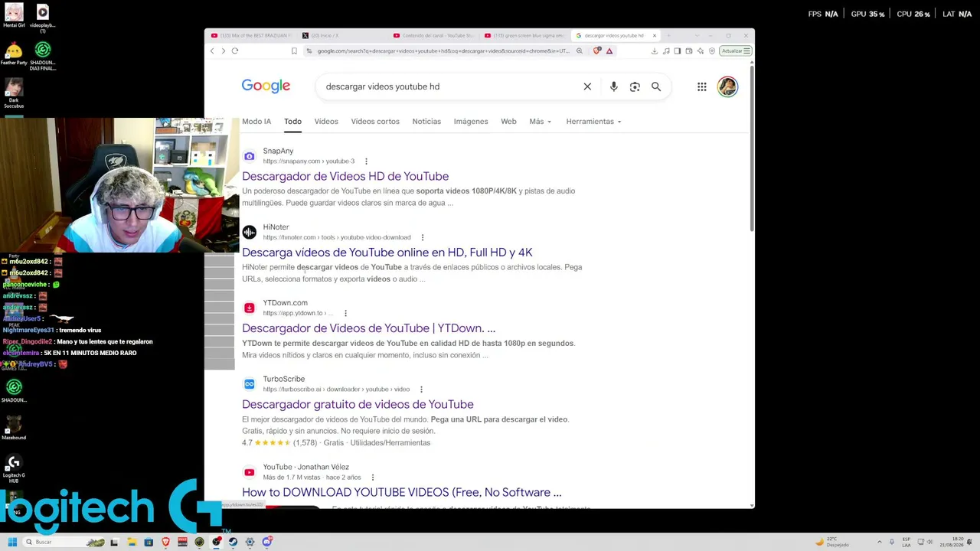
Task: Open the videoplayback file on the desktop
Action: pos(43,18)
